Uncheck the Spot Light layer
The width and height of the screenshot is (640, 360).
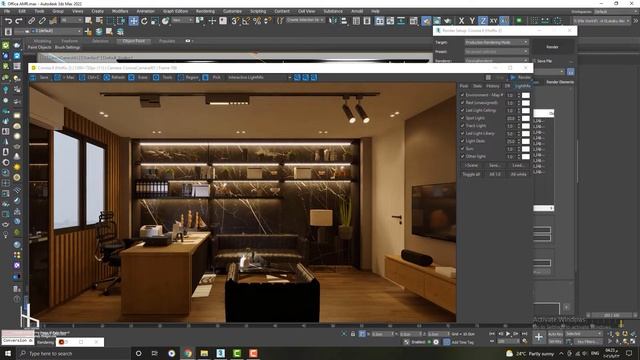pyautogui.click(x=462, y=118)
